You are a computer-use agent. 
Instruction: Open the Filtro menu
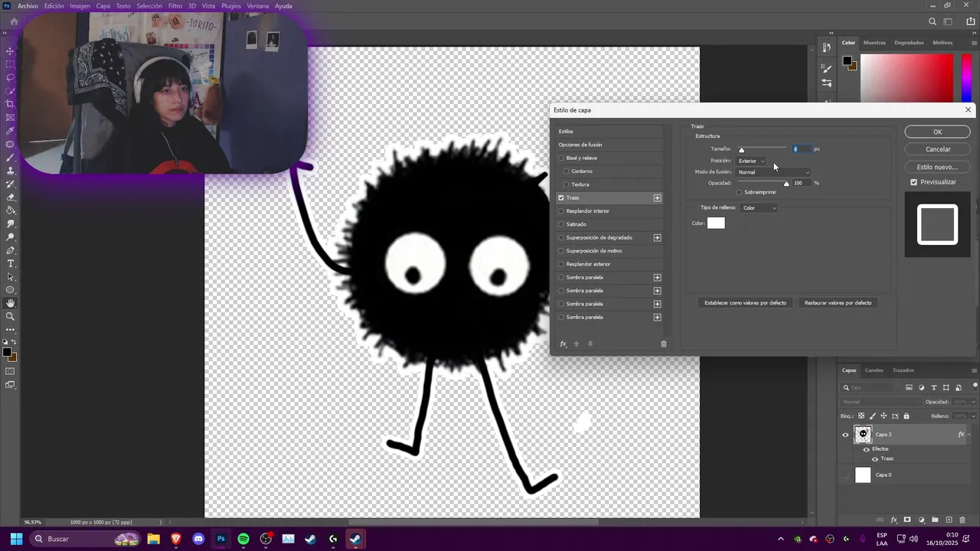(175, 6)
